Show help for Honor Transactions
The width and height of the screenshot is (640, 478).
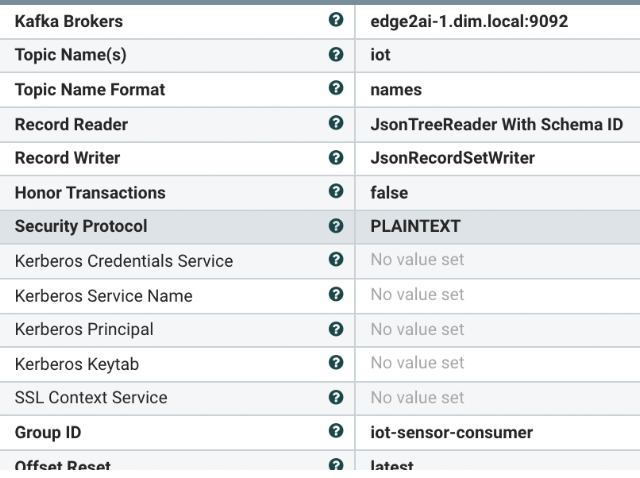tap(336, 191)
